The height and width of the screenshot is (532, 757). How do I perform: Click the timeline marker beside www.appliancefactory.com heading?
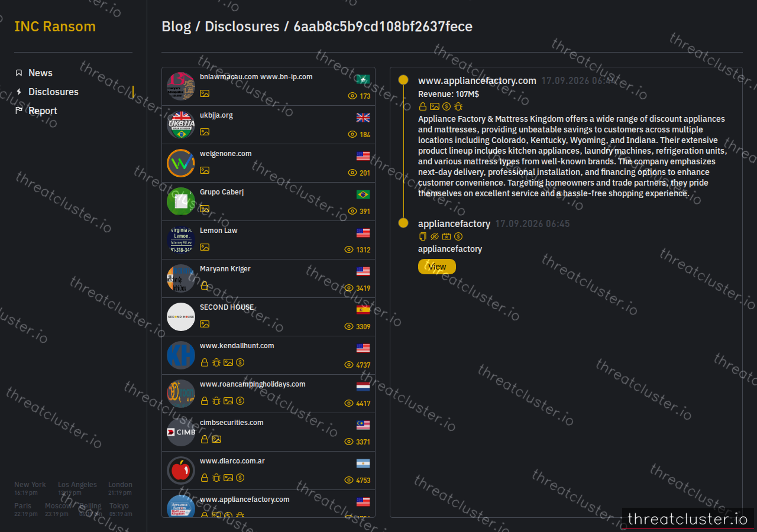point(403,80)
